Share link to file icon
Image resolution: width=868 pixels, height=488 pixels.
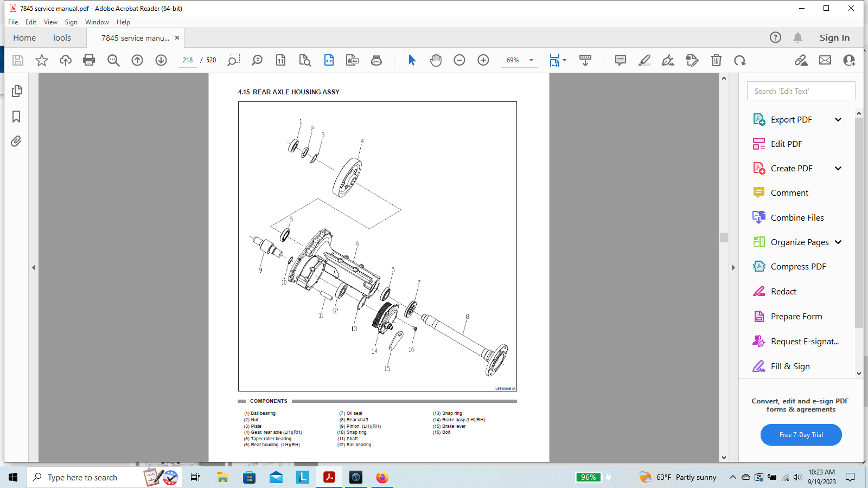(801, 60)
